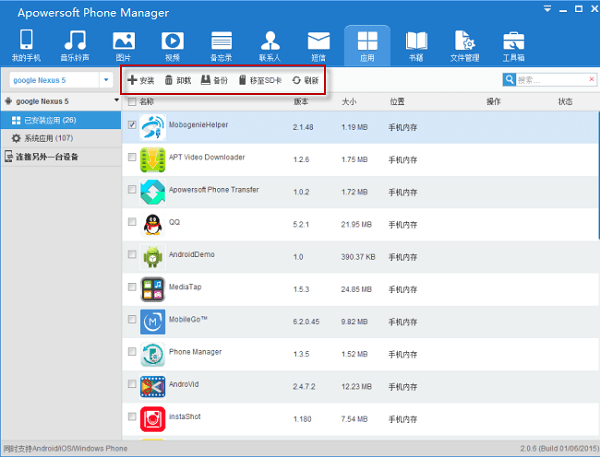
Task: Open the 视频 video section
Action: coord(172,46)
